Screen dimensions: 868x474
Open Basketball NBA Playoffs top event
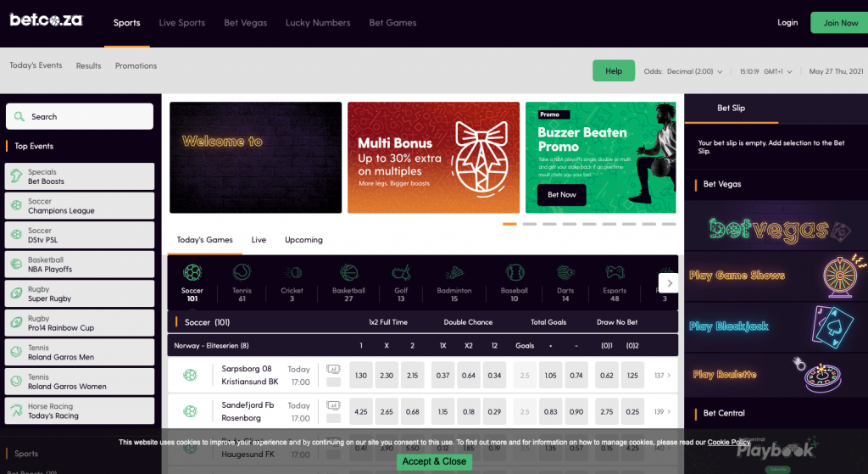80,265
